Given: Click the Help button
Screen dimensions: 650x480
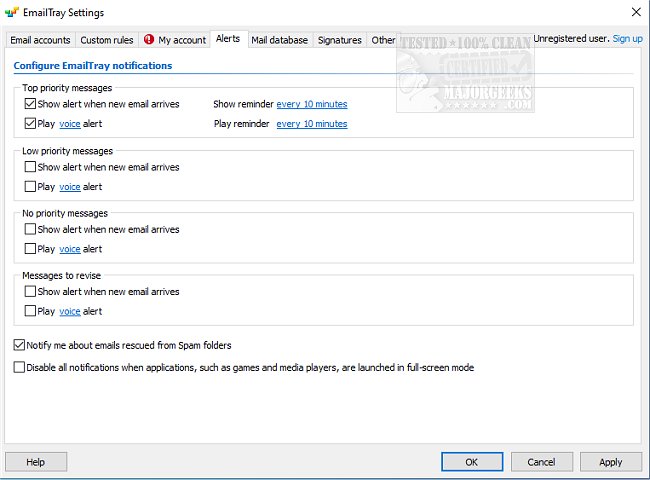Looking at the screenshot, I should click(x=36, y=462).
